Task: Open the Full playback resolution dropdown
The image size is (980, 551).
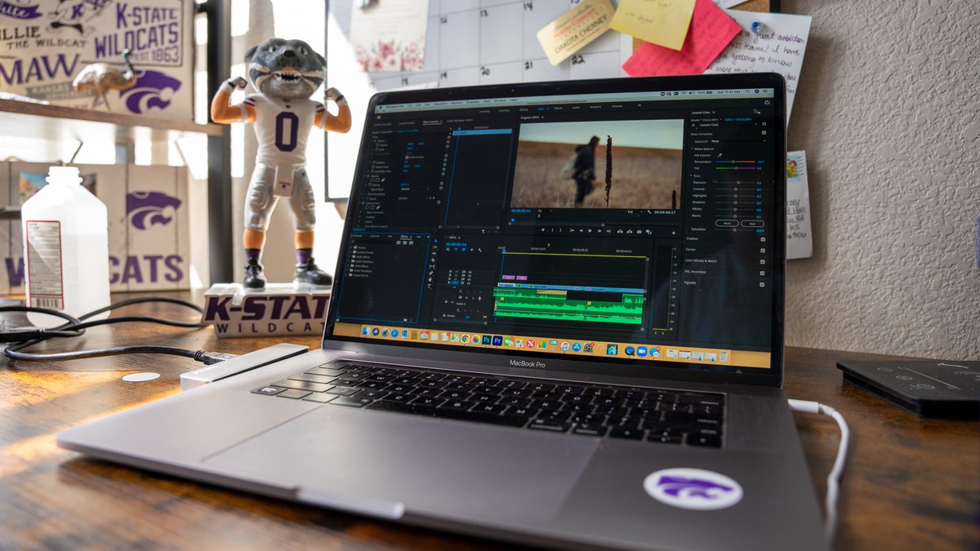Action: coord(635,212)
